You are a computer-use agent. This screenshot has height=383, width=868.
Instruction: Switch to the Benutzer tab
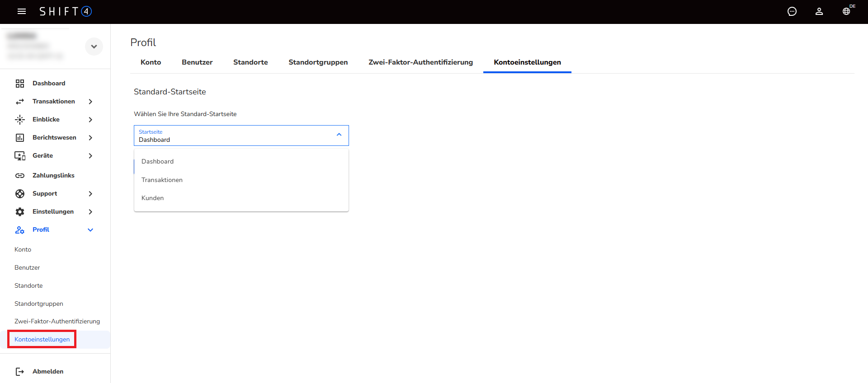point(197,62)
